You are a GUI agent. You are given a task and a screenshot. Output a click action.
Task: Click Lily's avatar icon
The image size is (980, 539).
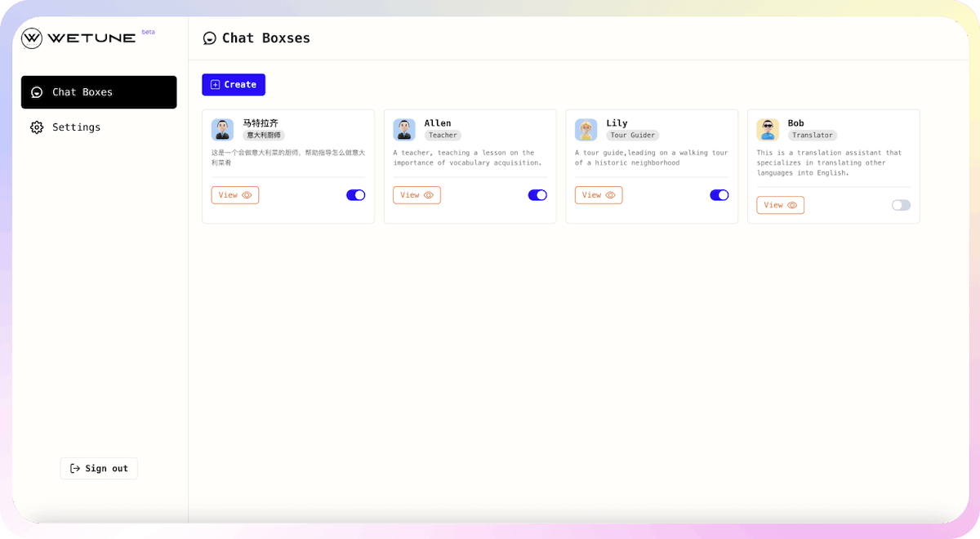586,130
